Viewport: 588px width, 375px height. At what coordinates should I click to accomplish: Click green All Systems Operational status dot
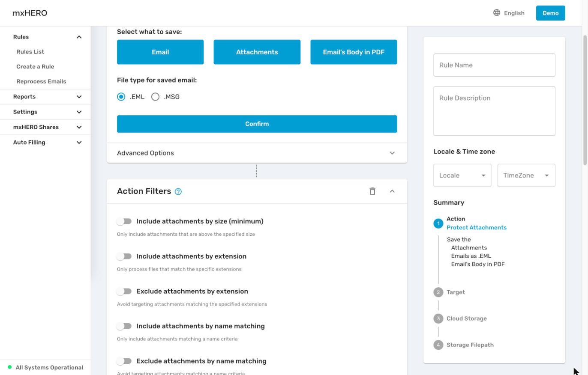pos(10,367)
